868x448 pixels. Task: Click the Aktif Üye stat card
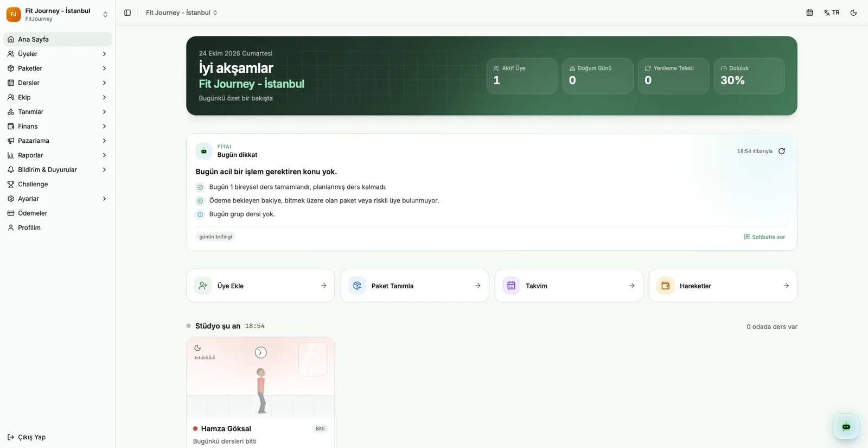pos(522,76)
